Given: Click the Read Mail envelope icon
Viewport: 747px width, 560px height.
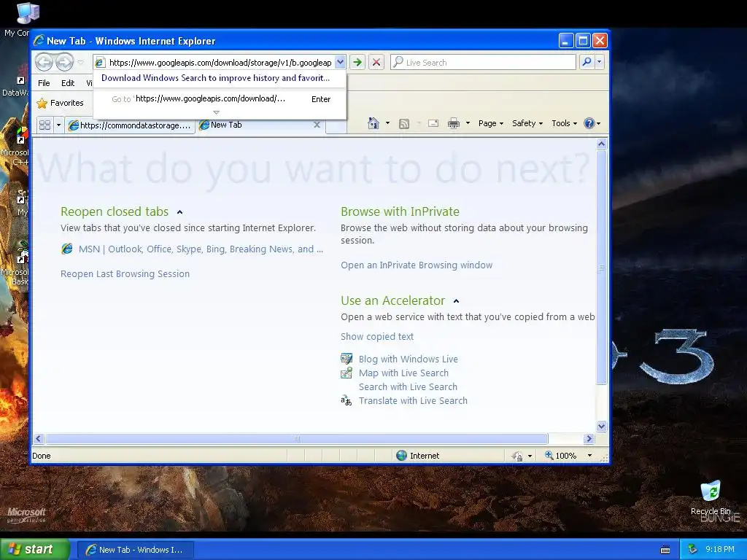Looking at the screenshot, I should [x=433, y=123].
